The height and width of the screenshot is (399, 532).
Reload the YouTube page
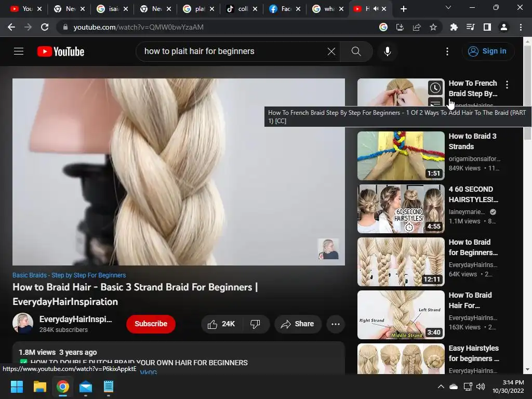[x=45, y=27]
